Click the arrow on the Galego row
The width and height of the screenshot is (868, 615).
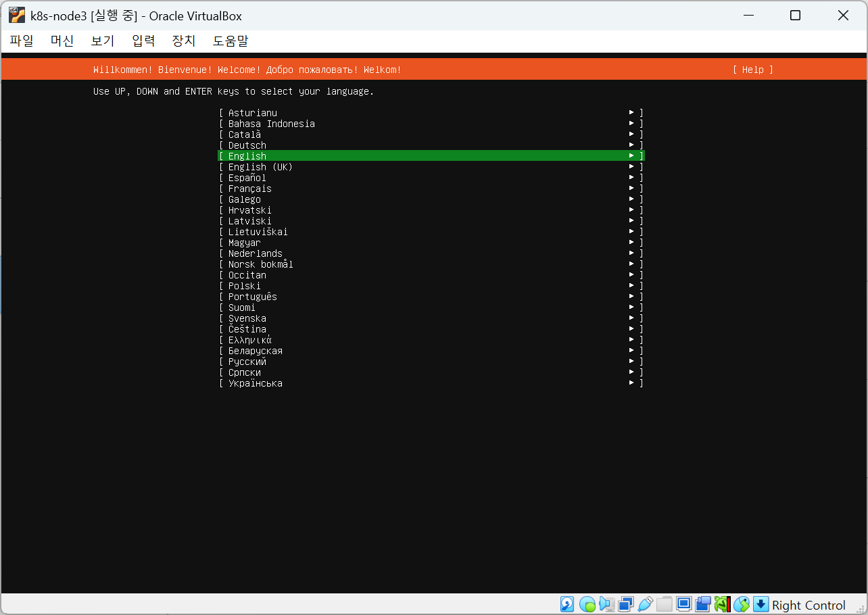(x=631, y=199)
